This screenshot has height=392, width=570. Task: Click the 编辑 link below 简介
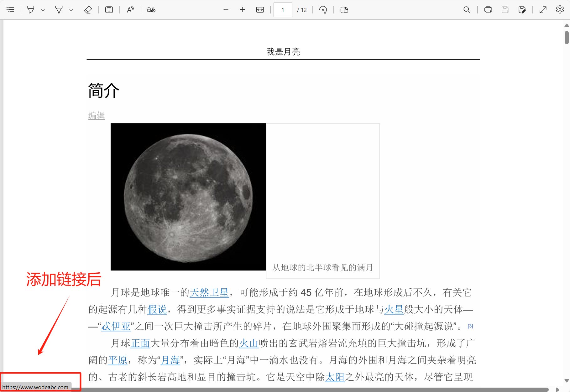[96, 116]
